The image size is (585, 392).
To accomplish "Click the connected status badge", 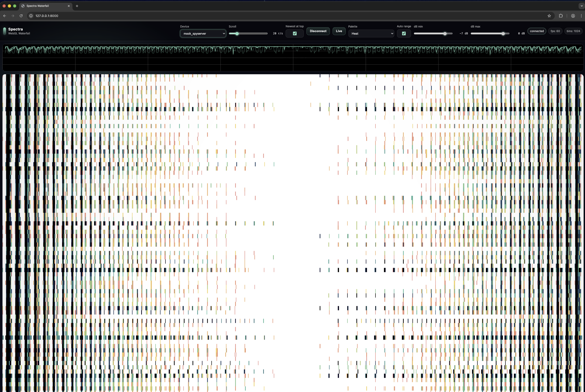I will 536,31.
